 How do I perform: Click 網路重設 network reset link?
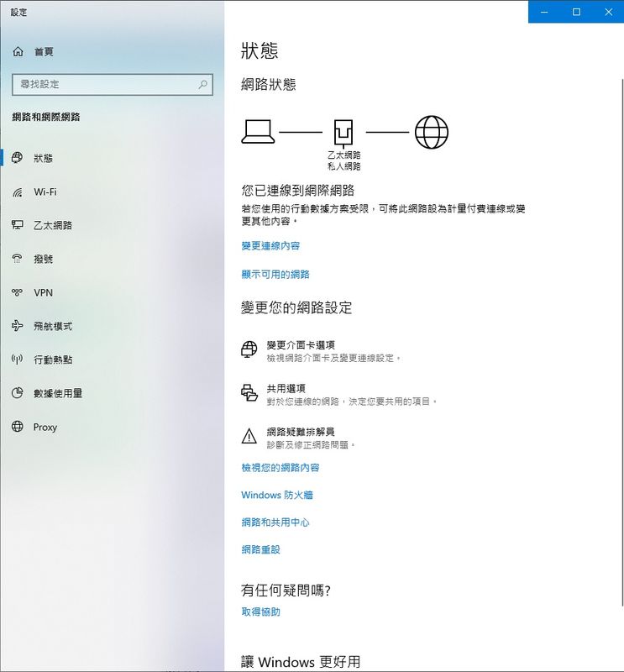[x=260, y=549]
